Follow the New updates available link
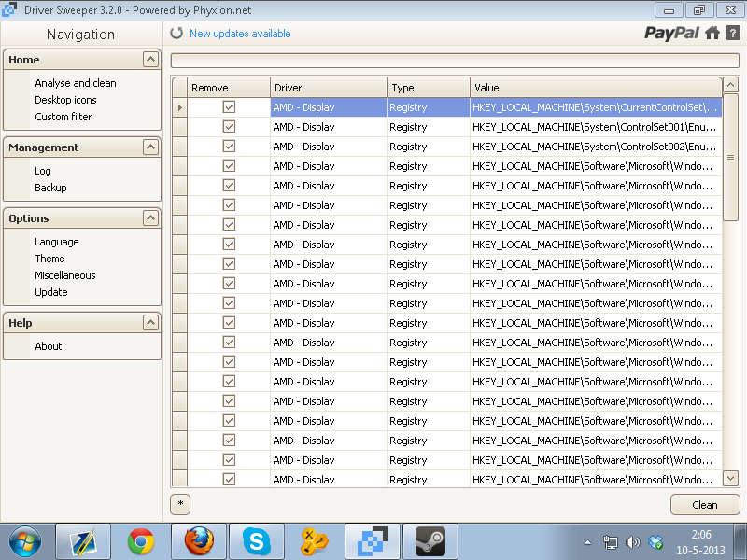The width and height of the screenshot is (747, 560). (240, 34)
